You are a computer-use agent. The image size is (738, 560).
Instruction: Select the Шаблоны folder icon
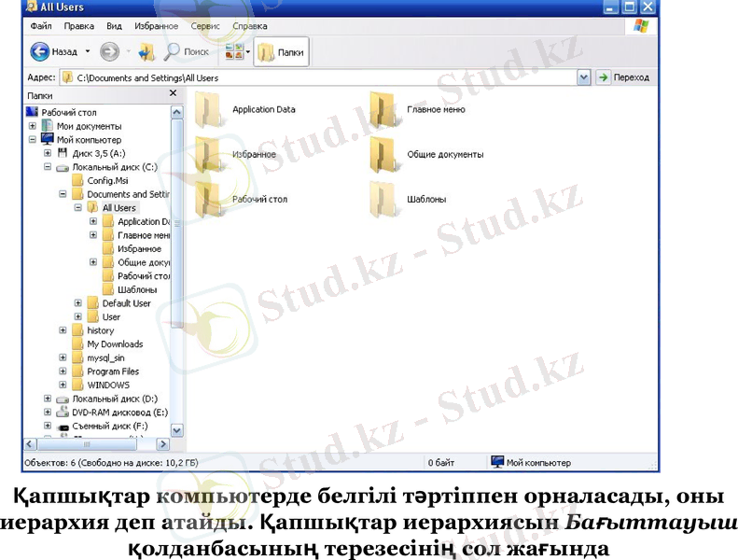383,199
